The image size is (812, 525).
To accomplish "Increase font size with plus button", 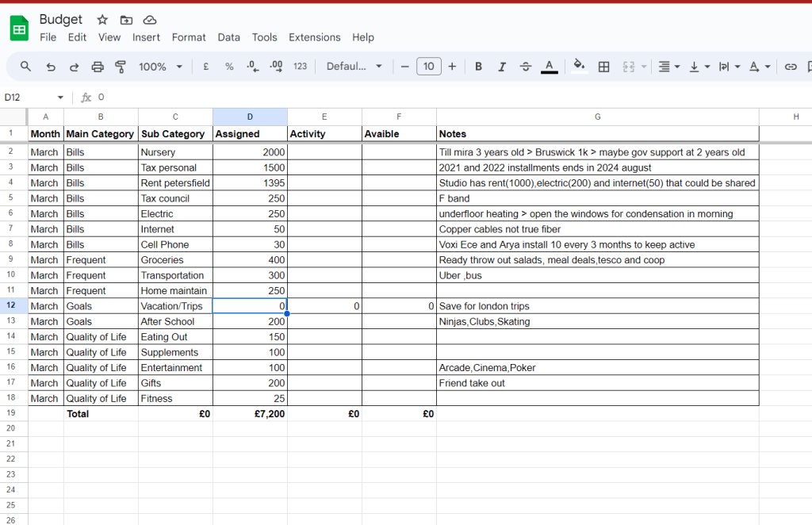I will click(x=452, y=67).
